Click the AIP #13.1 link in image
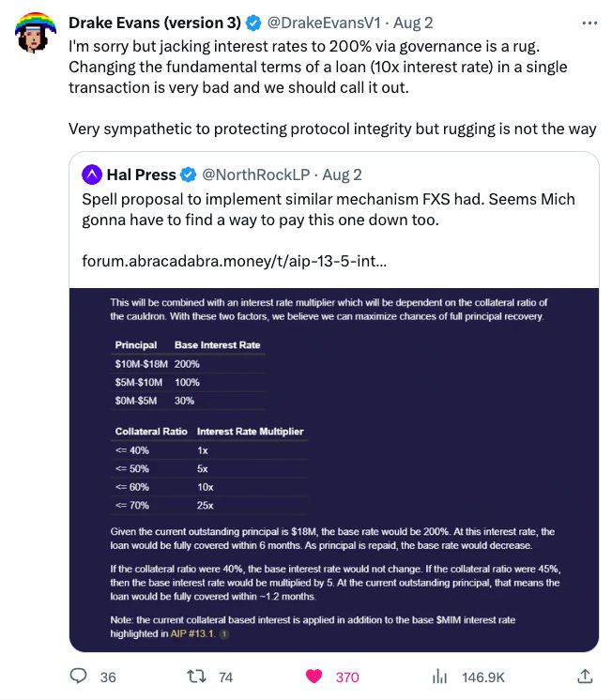Image resolution: width=612 pixels, height=700 pixels. pyautogui.click(x=192, y=633)
